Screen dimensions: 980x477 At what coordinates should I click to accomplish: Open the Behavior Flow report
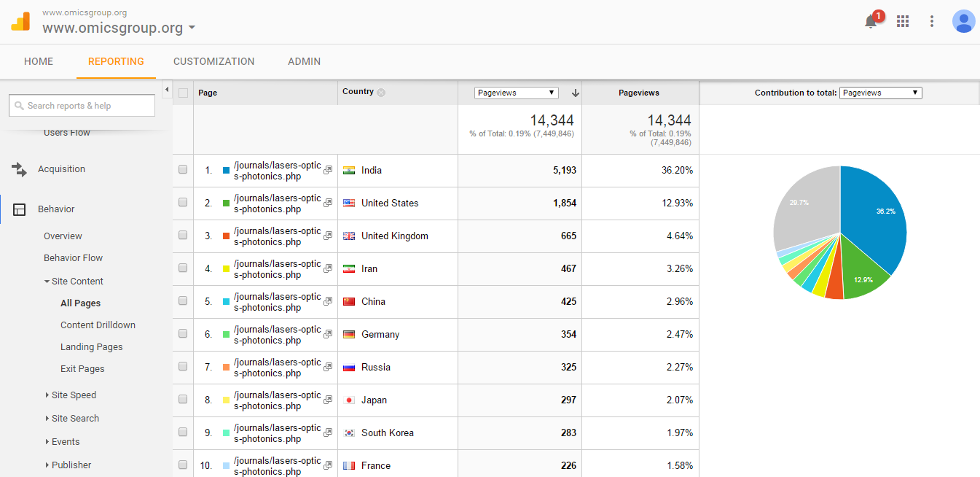pos(73,258)
